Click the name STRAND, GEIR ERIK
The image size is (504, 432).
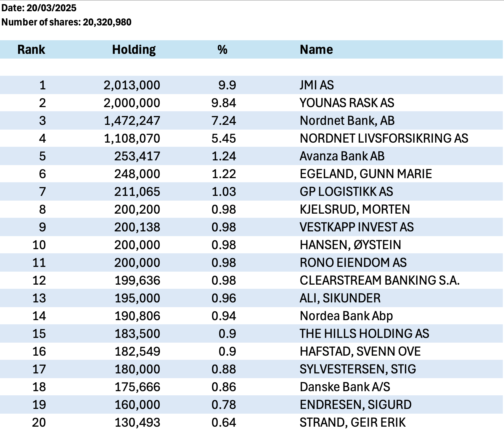pos(352,423)
